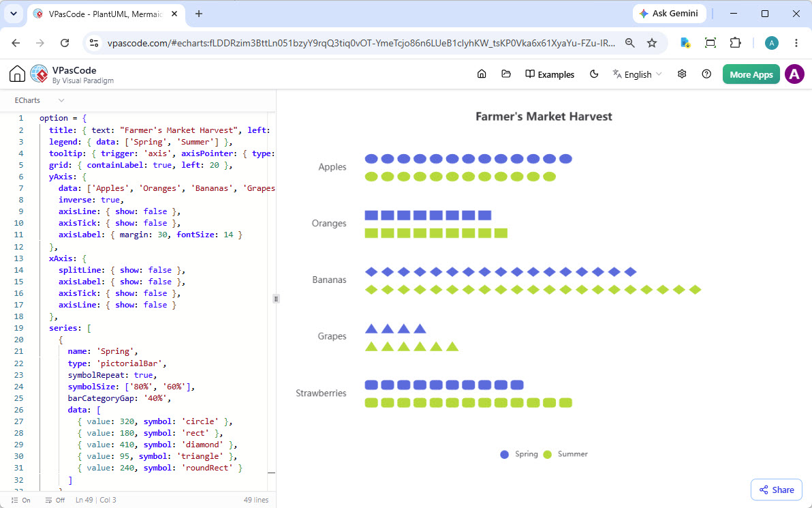Bookmark this page with the star icon
The width and height of the screenshot is (812, 508).
[652, 43]
